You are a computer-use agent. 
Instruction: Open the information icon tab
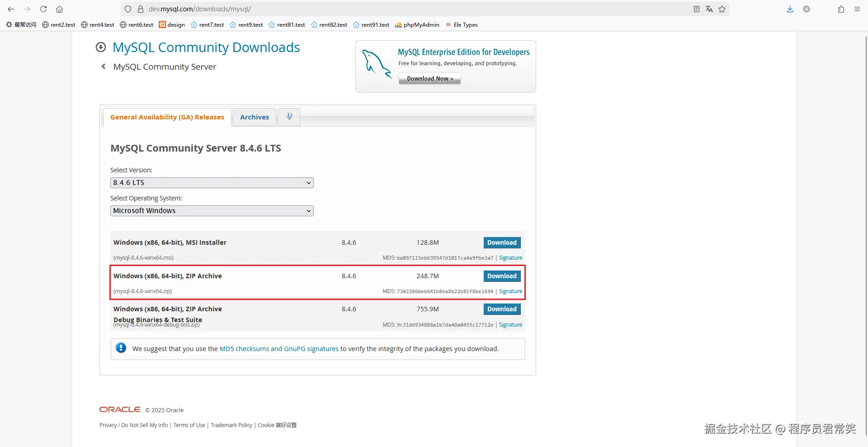pos(289,117)
